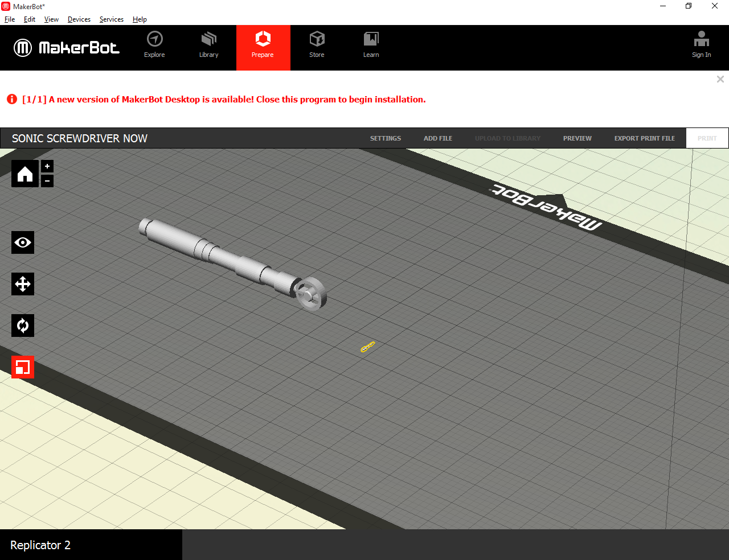Dismiss the update notification with X
Screen dimensions: 729x560
point(720,79)
